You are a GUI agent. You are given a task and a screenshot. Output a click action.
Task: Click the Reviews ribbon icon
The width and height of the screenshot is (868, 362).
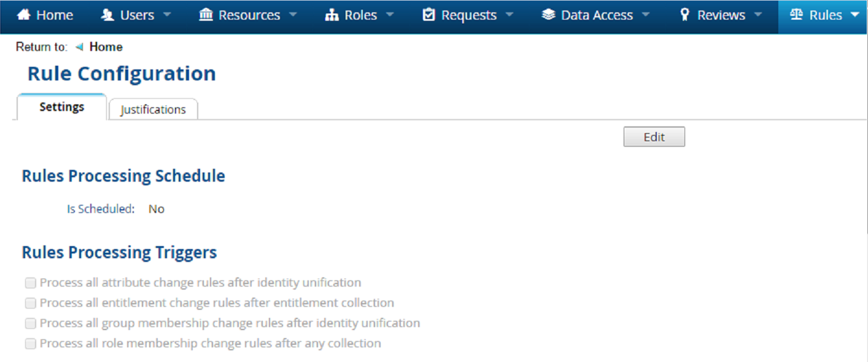point(685,15)
